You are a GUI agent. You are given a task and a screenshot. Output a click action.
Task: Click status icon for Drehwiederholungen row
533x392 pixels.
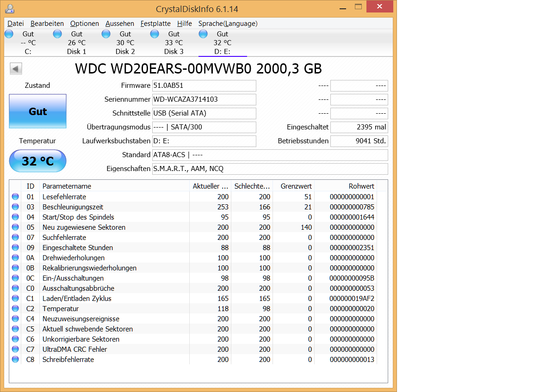click(x=15, y=257)
